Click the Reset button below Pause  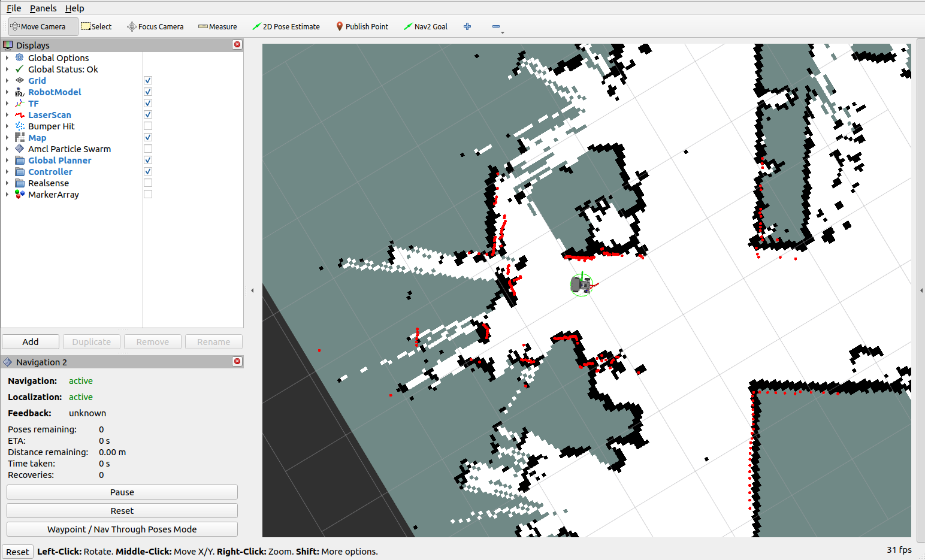(x=122, y=510)
